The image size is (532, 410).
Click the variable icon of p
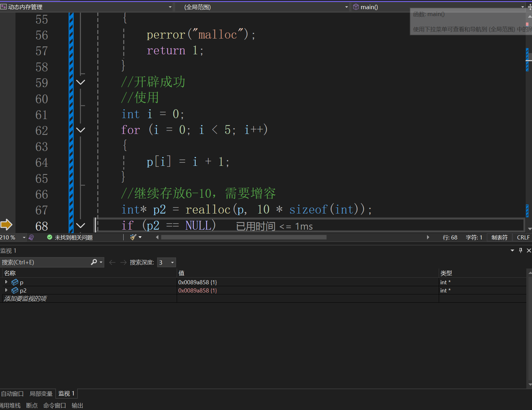15,282
